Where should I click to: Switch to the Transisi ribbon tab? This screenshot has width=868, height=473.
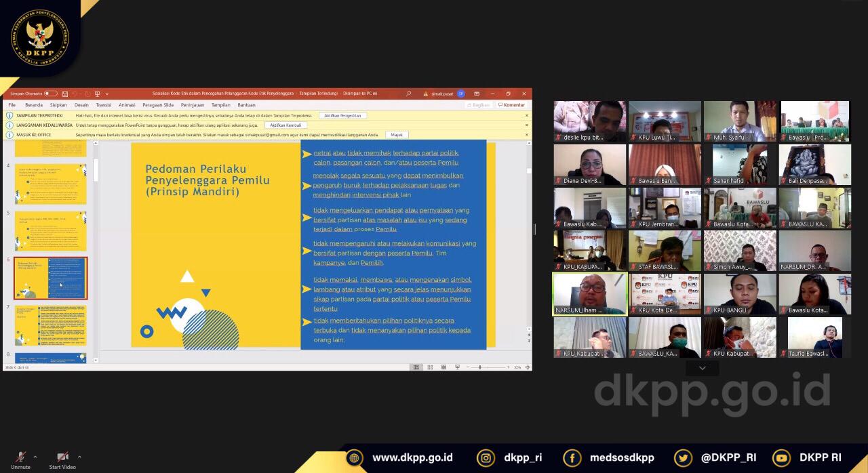click(103, 104)
